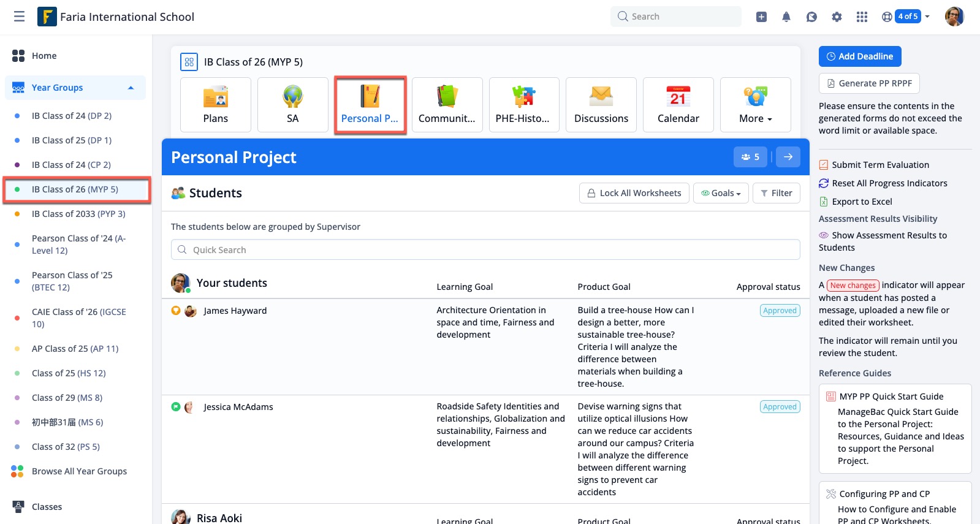Open the settings gear icon
Screen dimensions: 980x524
[837, 17]
